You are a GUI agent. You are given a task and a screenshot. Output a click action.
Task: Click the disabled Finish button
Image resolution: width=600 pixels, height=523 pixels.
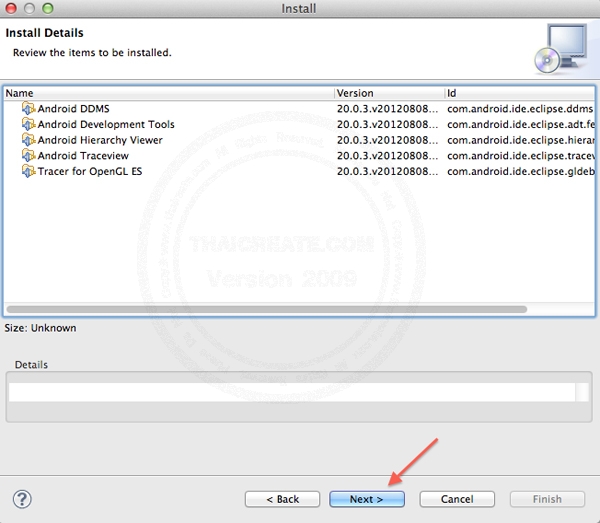547,499
